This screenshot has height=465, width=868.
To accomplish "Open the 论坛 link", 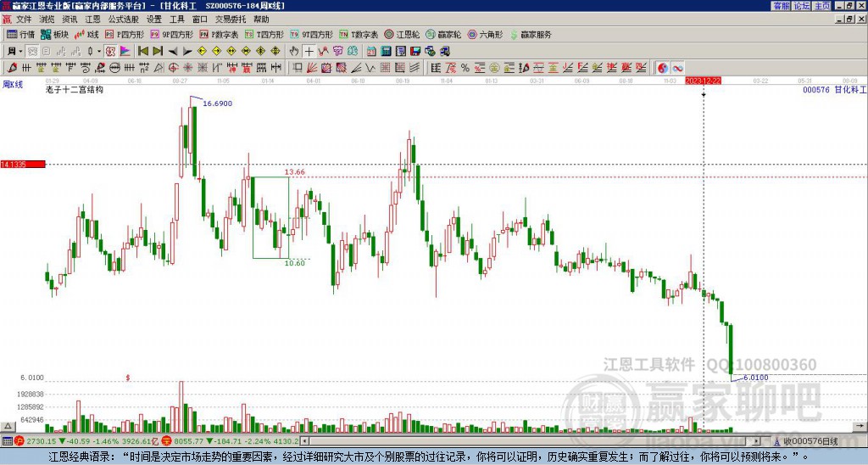I will tap(801, 6).
